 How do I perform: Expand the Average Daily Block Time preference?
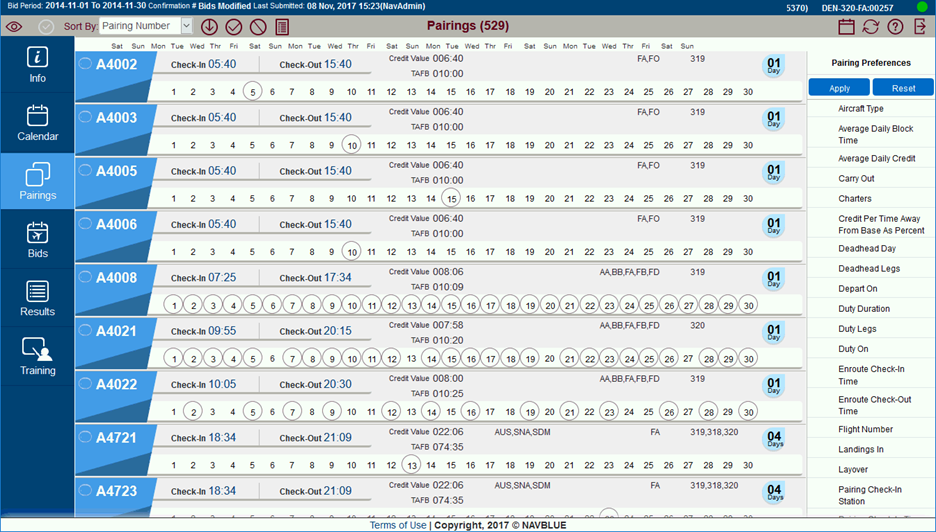coord(875,134)
